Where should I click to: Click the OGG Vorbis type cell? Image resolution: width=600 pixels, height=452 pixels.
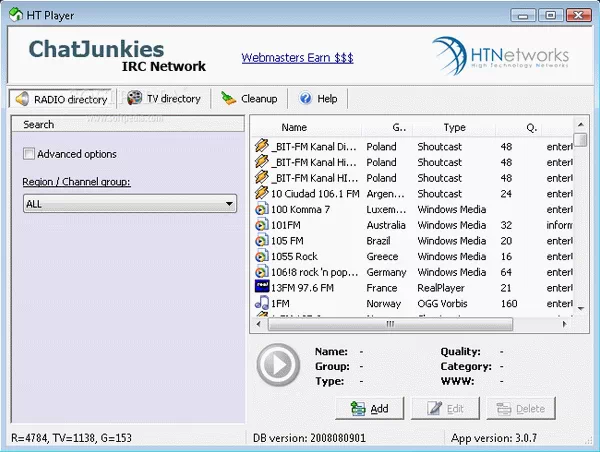pyautogui.click(x=442, y=303)
